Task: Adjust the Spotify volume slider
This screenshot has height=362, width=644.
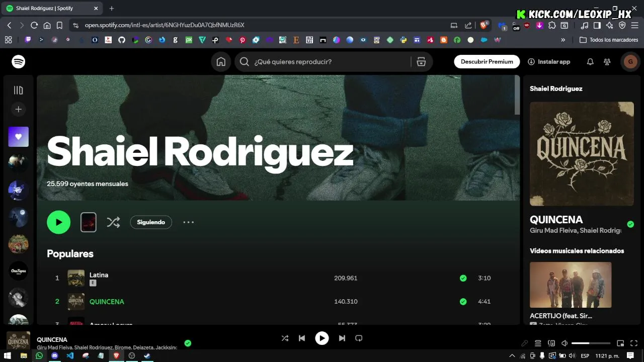Action: click(x=591, y=343)
